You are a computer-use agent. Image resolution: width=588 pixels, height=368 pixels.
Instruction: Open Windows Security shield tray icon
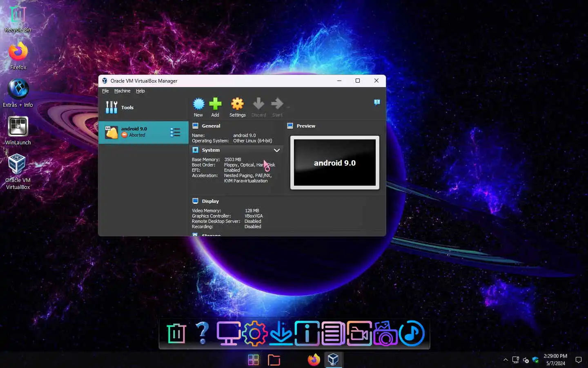coord(535,360)
